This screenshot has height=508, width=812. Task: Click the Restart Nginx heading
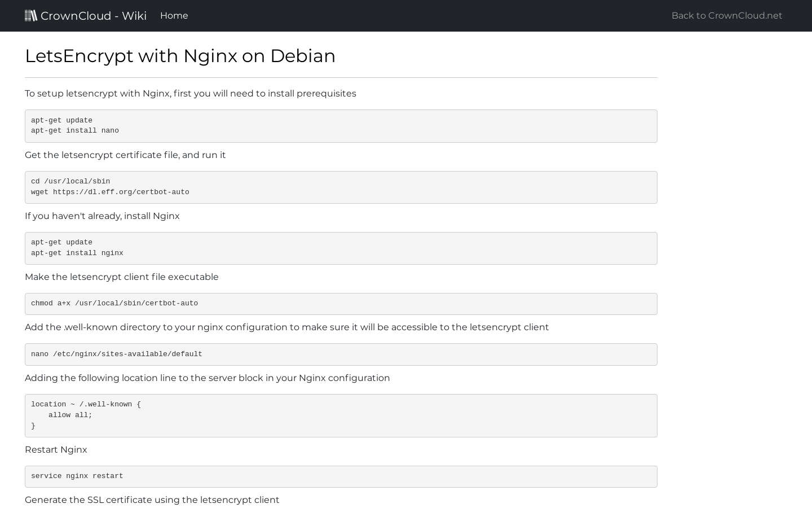[56, 449]
